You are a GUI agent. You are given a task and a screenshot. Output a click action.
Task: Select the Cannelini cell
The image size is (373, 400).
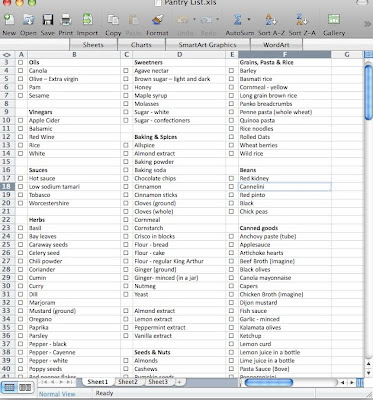tap(284, 187)
